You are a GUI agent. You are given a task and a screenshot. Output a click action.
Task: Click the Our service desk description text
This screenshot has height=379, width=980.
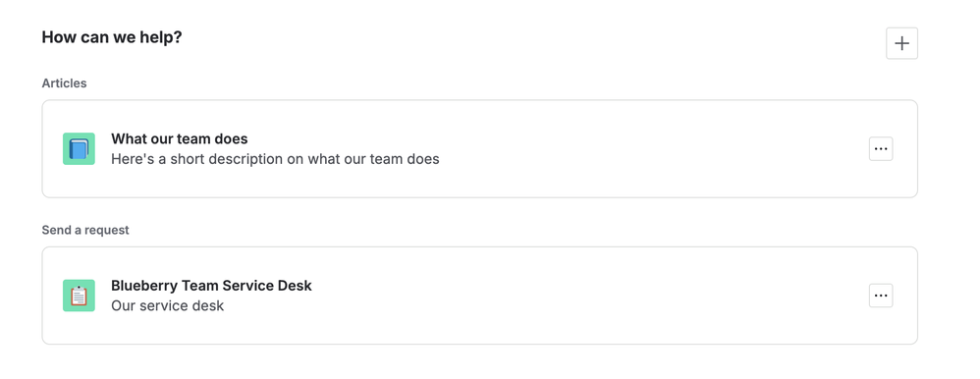click(168, 305)
